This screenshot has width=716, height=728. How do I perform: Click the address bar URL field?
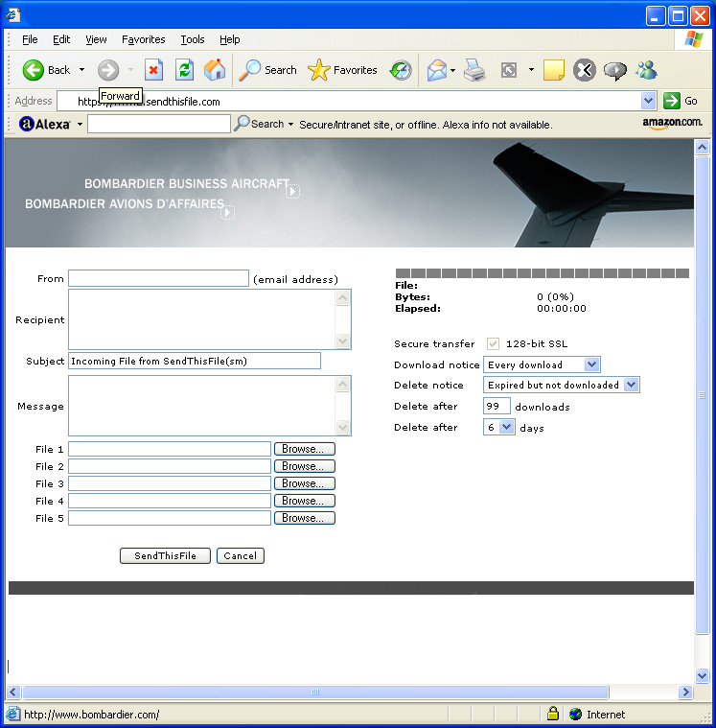click(349, 102)
